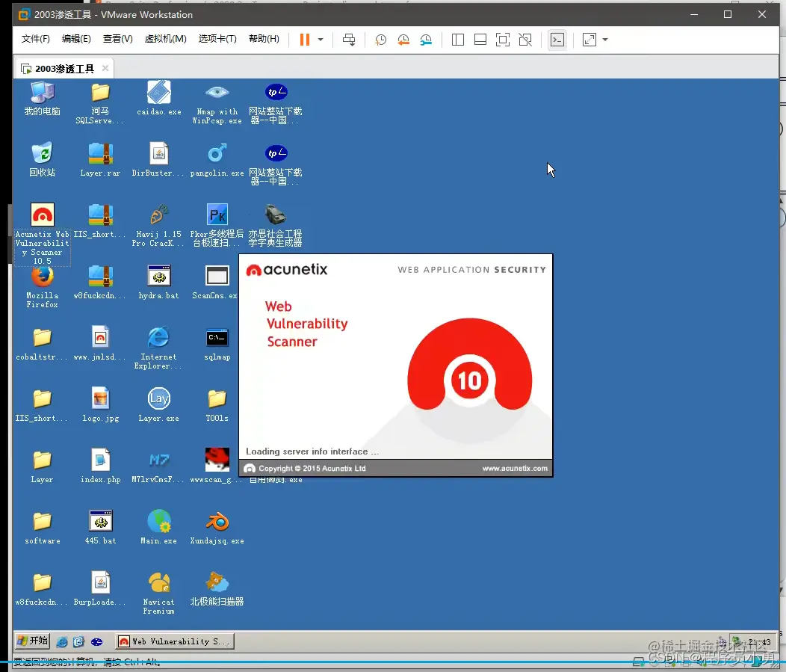
Task: Enter full screen mode
Action: (502, 40)
